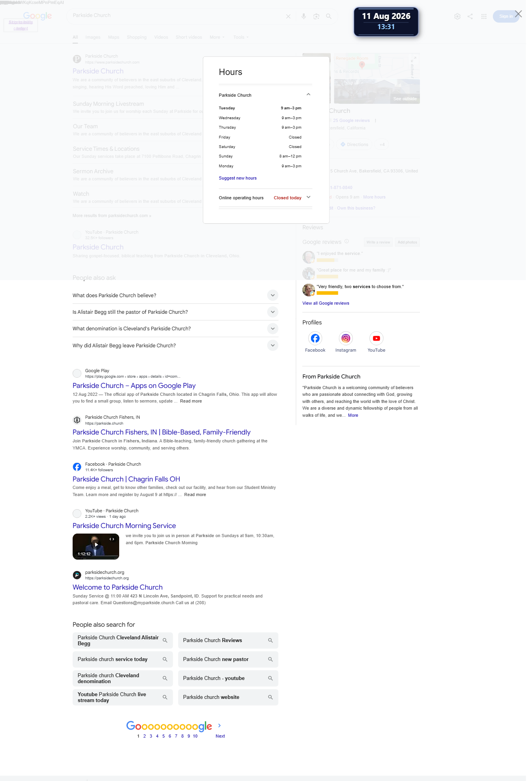Image resolution: width=532 pixels, height=781 pixels.
Task: Switch to the Short videos tab
Action: tap(189, 37)
